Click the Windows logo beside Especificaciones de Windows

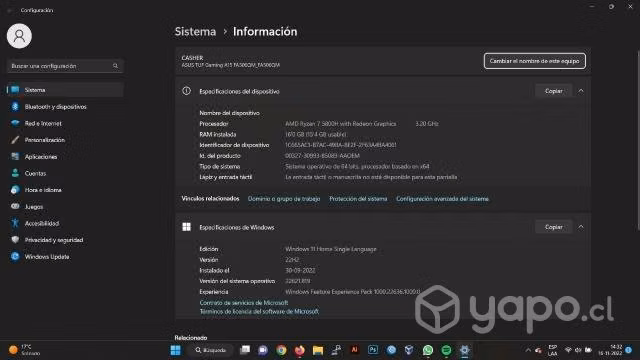click(187, 227)
